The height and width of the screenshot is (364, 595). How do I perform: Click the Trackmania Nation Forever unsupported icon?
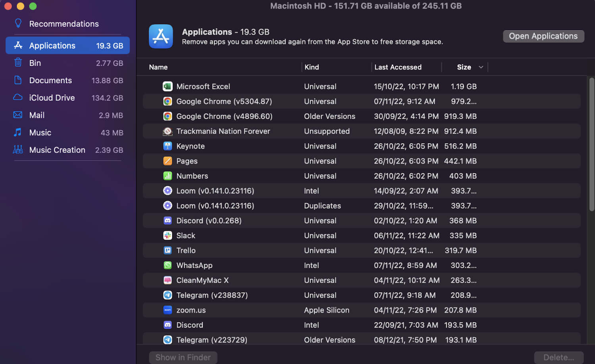(x=167, y=131)
